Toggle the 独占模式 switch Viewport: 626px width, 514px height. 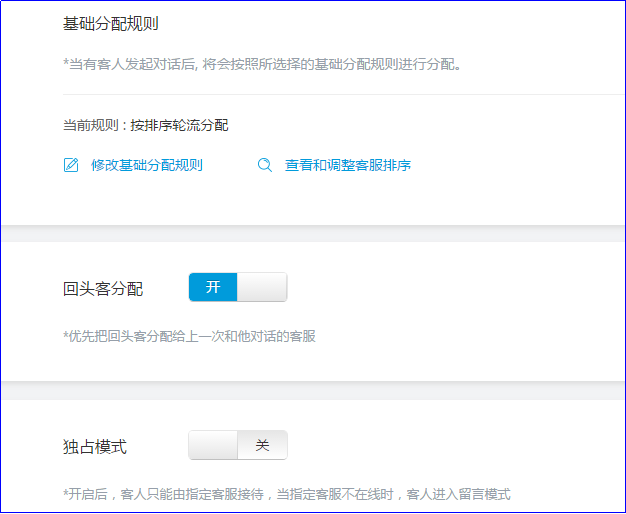coord(238,445)
